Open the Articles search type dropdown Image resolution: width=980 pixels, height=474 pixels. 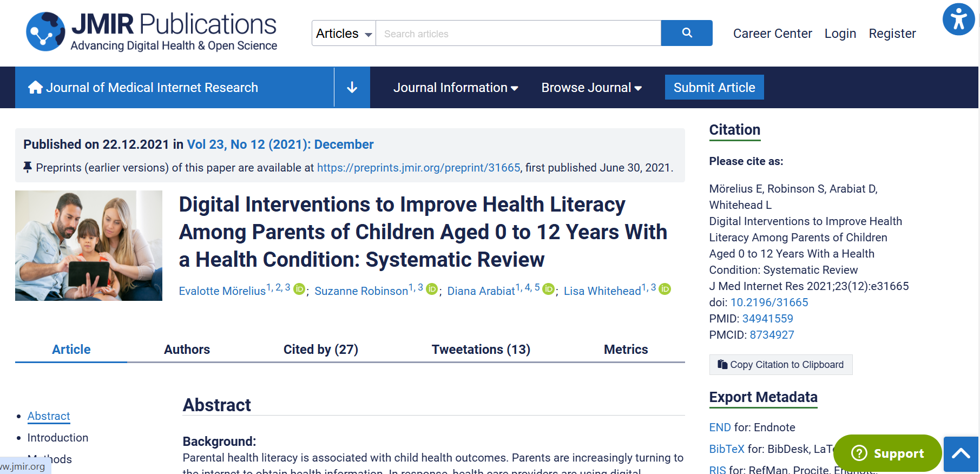pos(344,34)
